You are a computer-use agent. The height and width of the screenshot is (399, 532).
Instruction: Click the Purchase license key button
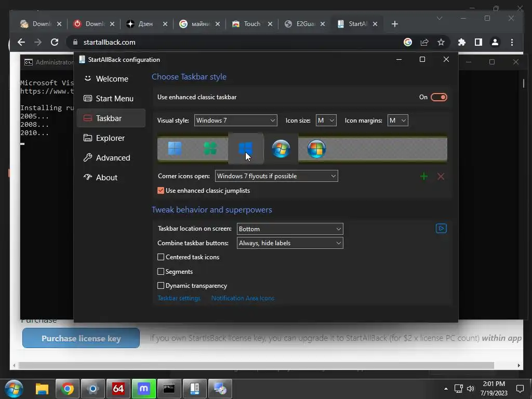[x=81, y=338]
